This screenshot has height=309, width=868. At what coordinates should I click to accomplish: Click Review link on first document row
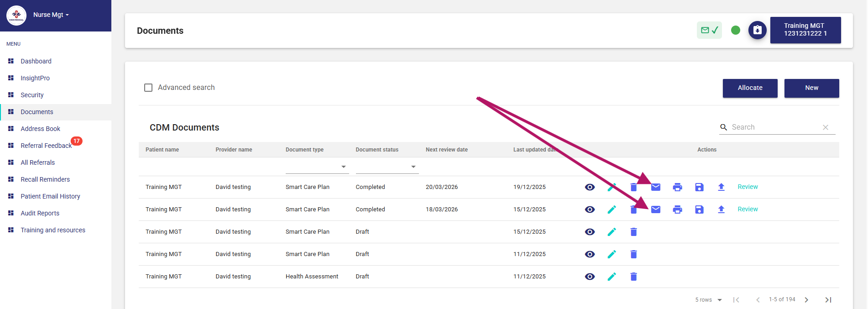748,187
